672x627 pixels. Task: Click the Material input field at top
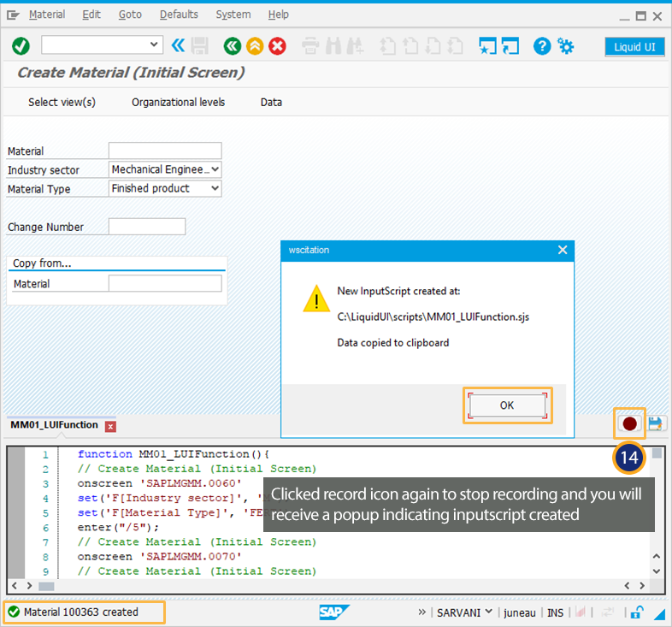pyautogui.click(x=165, y=151)
